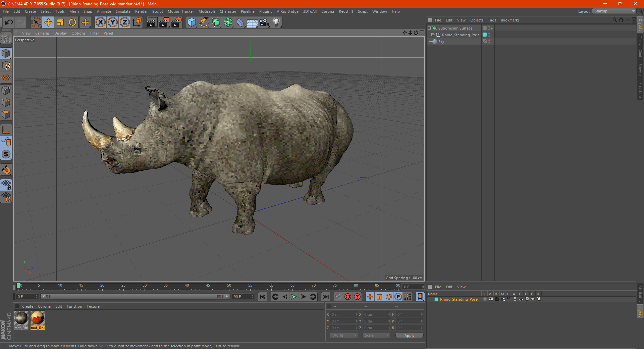Open the Content Browser side tab

640,63
